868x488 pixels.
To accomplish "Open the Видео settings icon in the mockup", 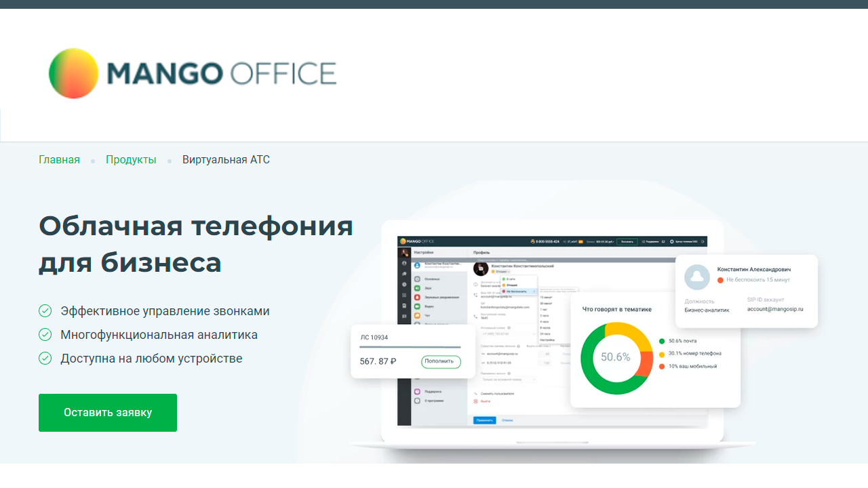I will tap(417, 306).
